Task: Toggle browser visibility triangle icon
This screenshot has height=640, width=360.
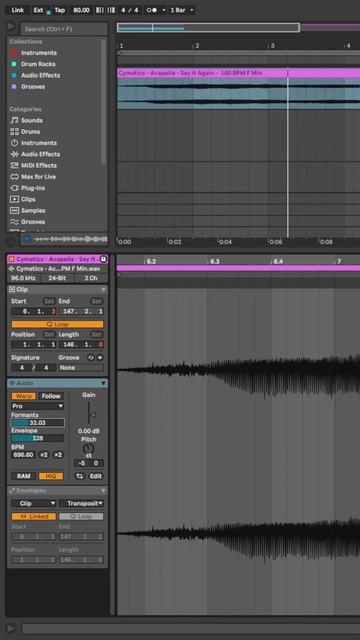Action: coord(11,27)
